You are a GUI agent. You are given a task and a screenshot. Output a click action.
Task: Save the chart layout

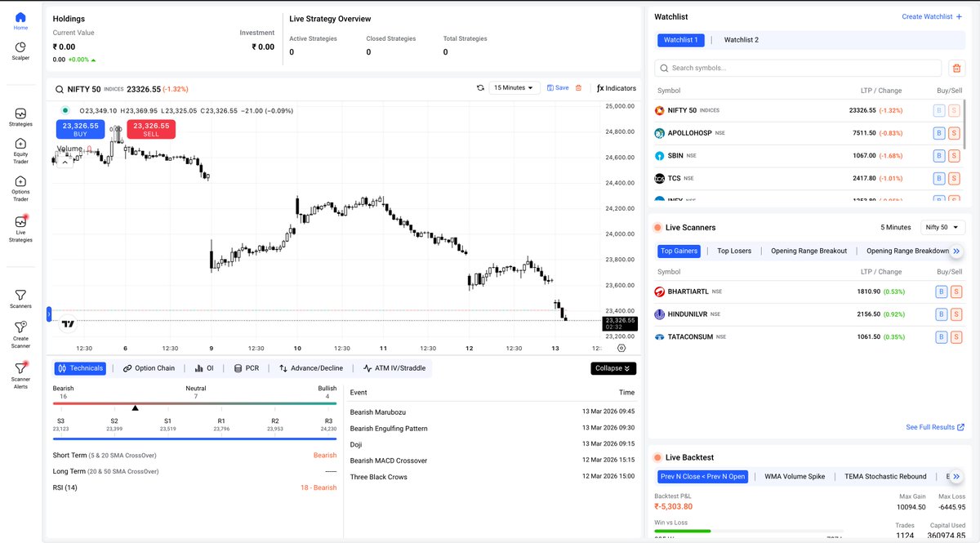point(558,87)
